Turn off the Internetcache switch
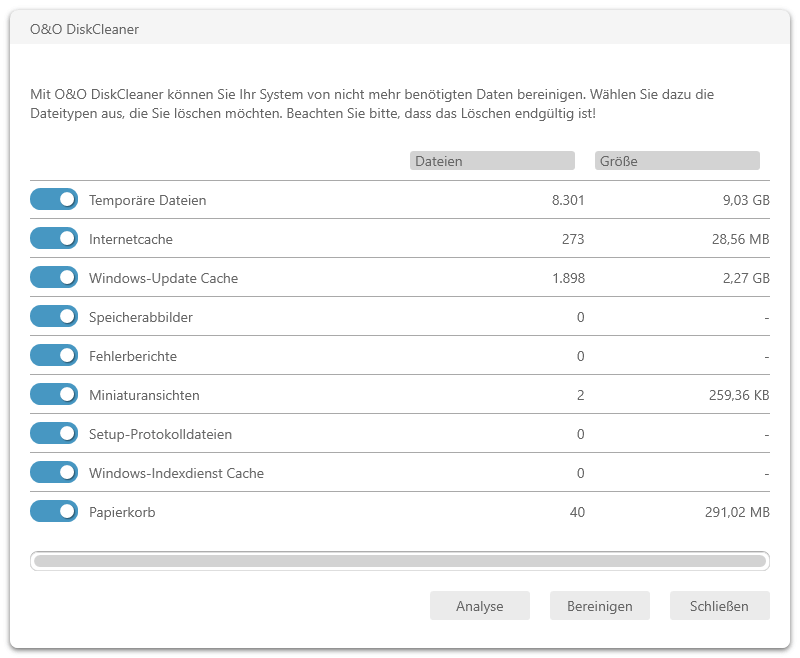Screen dimensions: 800x658 (x=54, y=238)
